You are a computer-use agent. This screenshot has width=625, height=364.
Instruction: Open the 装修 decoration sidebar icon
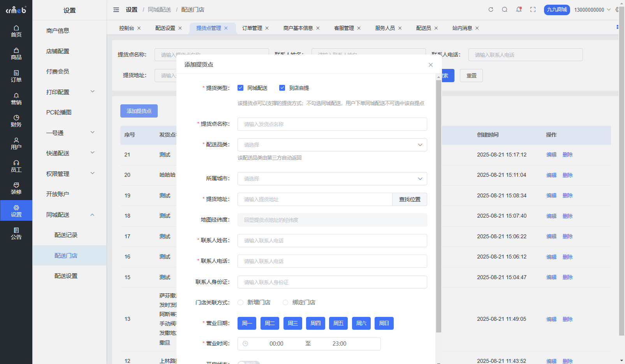[x=16, y=188]
